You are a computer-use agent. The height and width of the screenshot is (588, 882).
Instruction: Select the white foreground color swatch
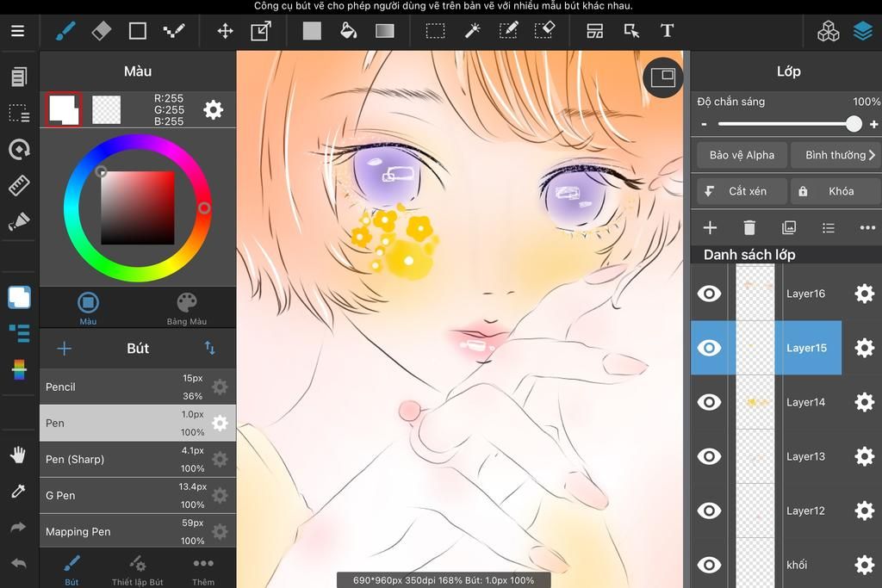[64, 109]
